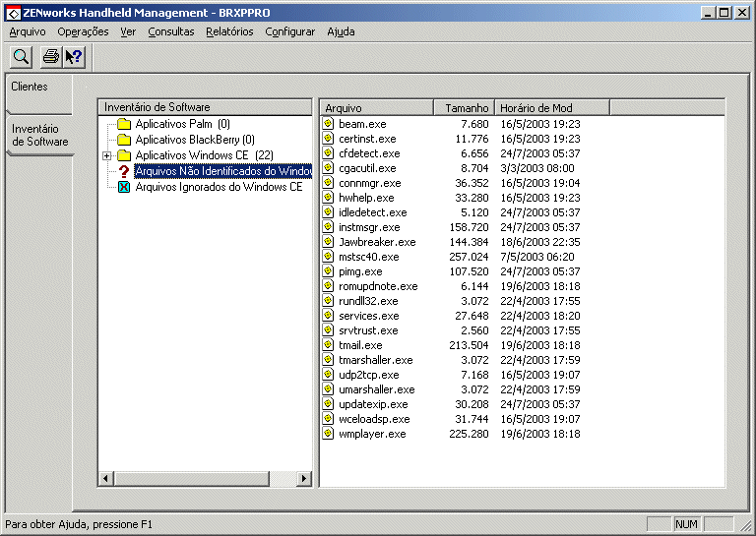Select the udp2tcp.exe file row
756x536 pixels.
[452, 375]
